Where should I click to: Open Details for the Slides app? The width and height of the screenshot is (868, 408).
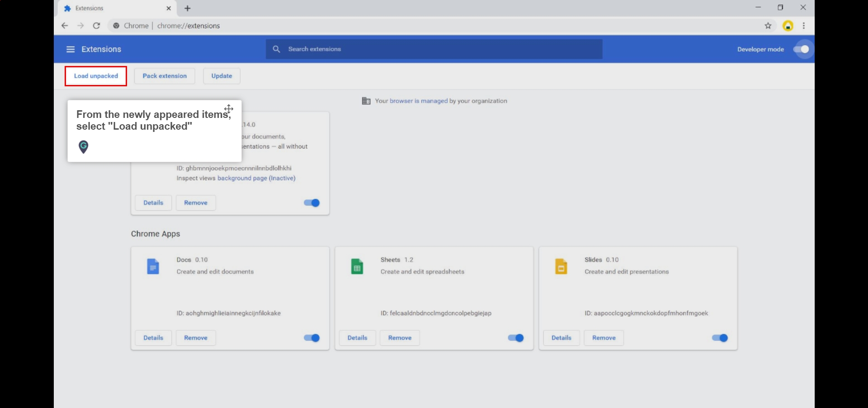point(561,338)
